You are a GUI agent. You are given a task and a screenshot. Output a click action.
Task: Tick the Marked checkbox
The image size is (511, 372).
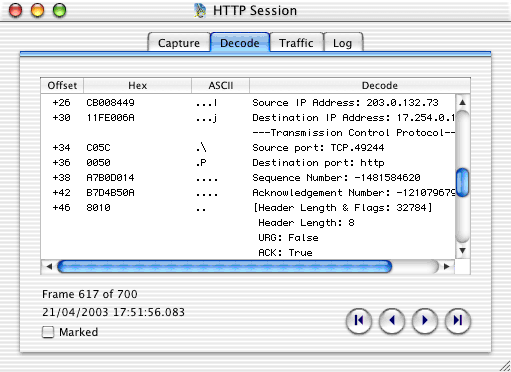48,332
